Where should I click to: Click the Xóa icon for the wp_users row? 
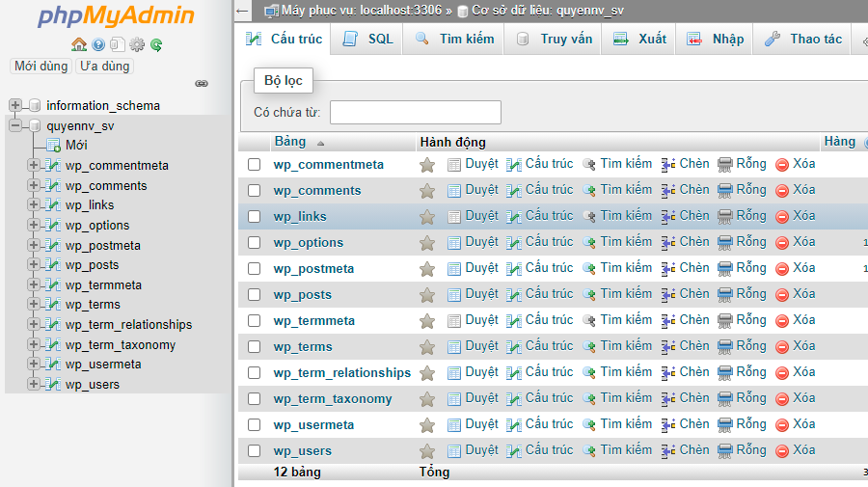point(782,450)
